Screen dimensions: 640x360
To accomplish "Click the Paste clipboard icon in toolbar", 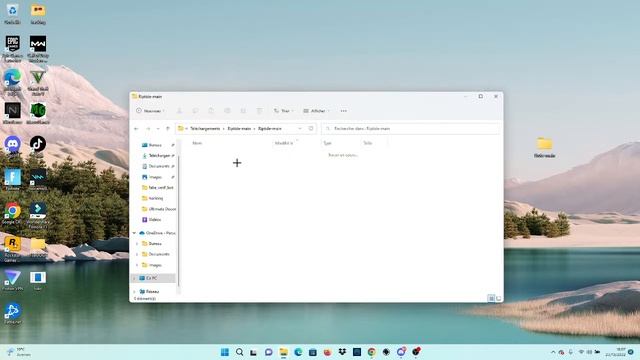I will (211, 111).
